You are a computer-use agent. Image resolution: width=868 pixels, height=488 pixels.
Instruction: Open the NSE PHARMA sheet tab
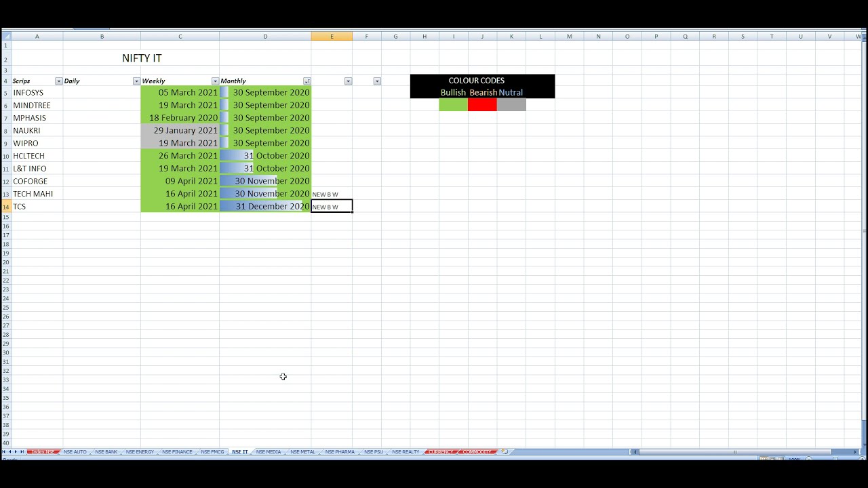[340, 452]
